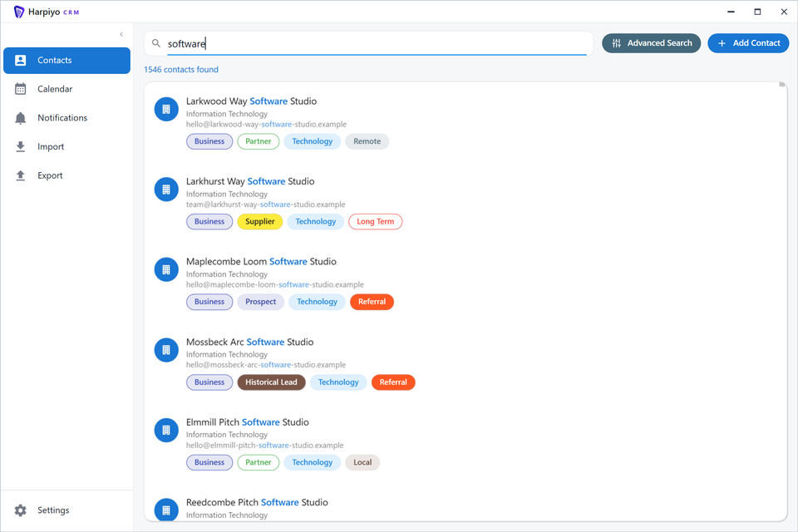Click the Mossbeck Arc Software Studio company icon
The width and height of the screenshot is (798, 532).
point(166,350)
